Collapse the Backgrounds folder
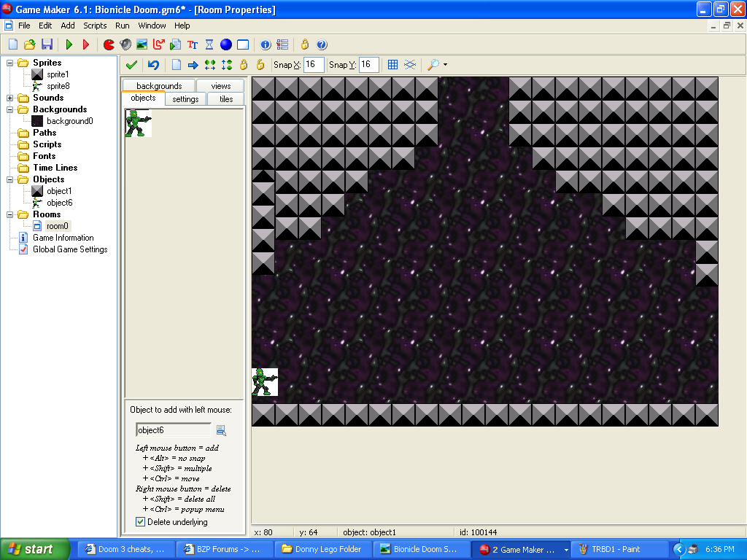 pos(9,109)
